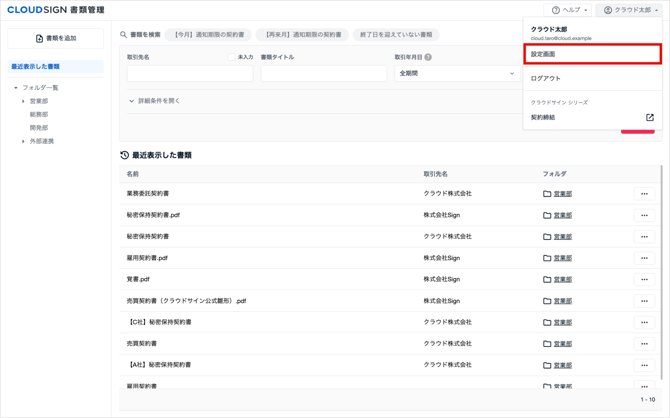The image size is (670, 418).
Task: Click the 書類を追加 button
Action: click(56, 38)
